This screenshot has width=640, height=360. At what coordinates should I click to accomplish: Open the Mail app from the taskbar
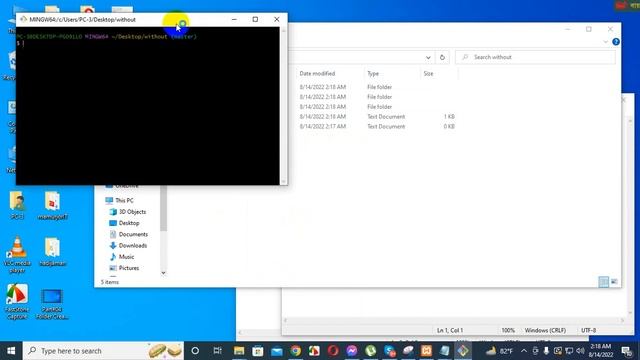click(277, 351)
